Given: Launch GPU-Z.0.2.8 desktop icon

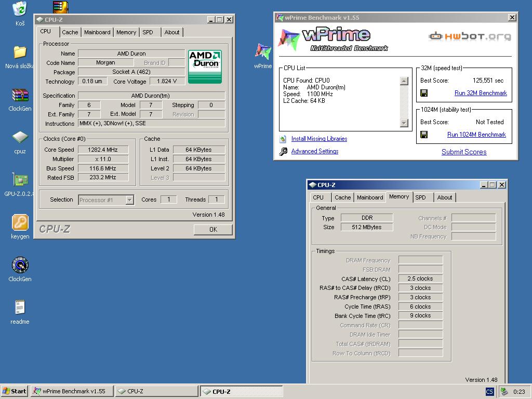Looking at the screenshot, I should pyautogui.click(x=20, y=180).
